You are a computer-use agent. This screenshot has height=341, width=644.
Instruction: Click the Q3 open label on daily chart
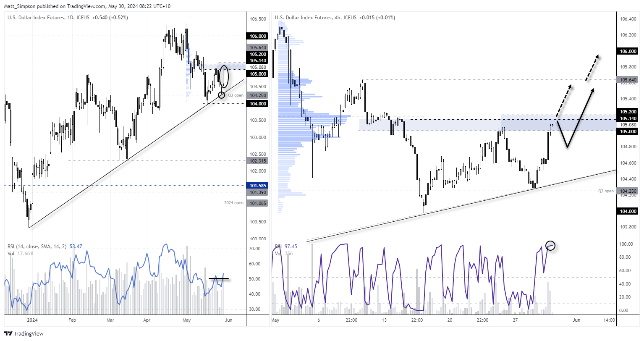[x=236, y=95]
